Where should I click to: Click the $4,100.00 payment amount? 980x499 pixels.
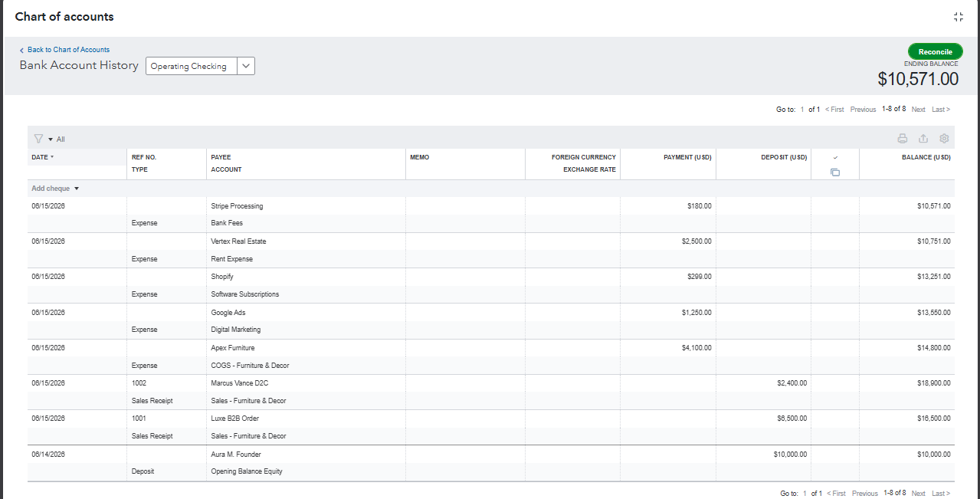[696, 348]
